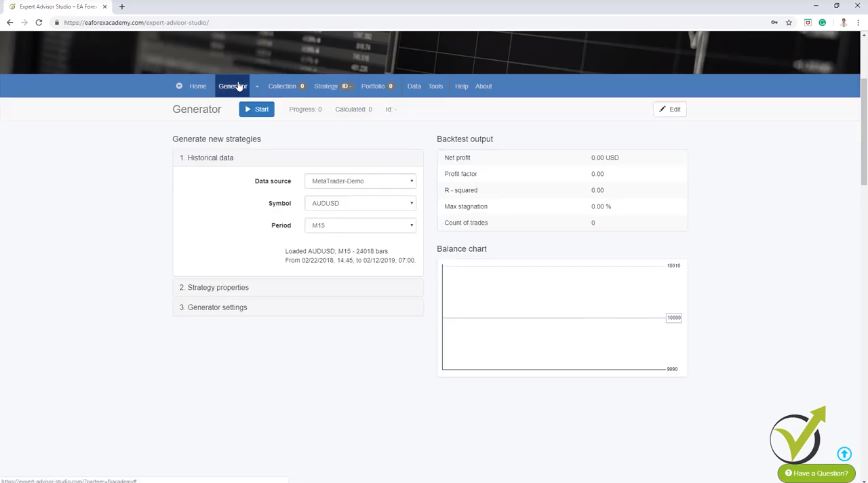
Task: Open the Data menu item
Action: pyautogui.click(x=414, y=86)
